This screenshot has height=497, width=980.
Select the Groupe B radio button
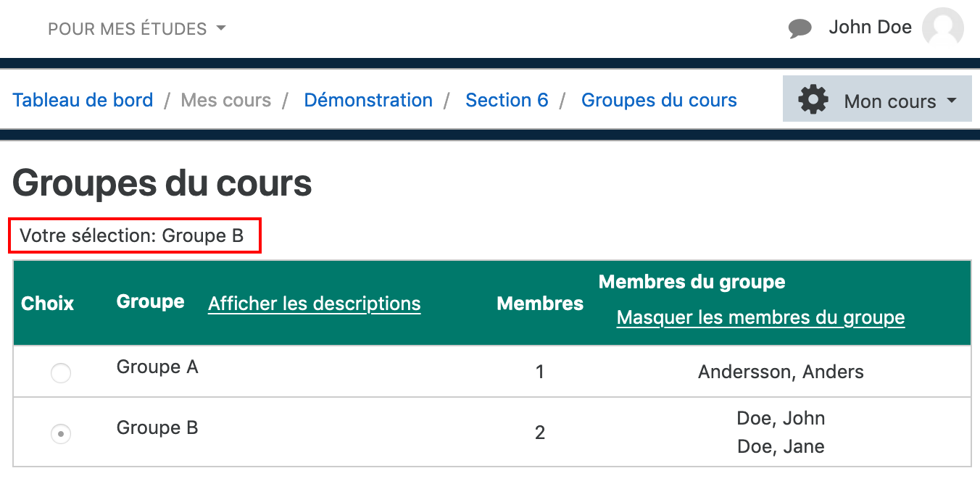pos(61,434)
